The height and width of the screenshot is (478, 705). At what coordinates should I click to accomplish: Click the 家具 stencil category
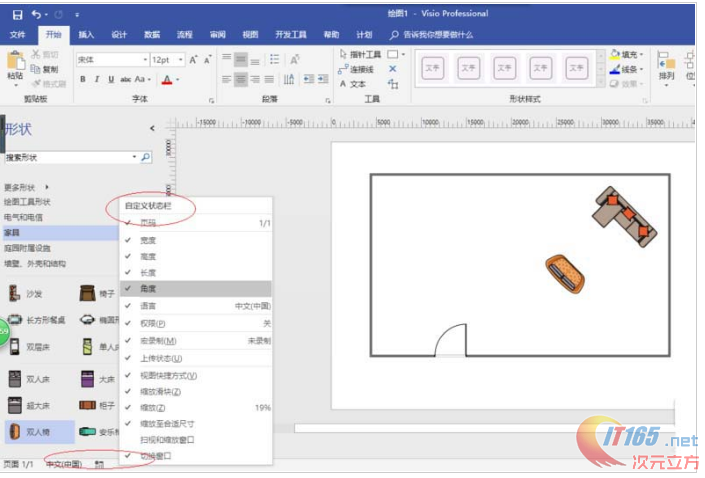(x=14, y=232)
